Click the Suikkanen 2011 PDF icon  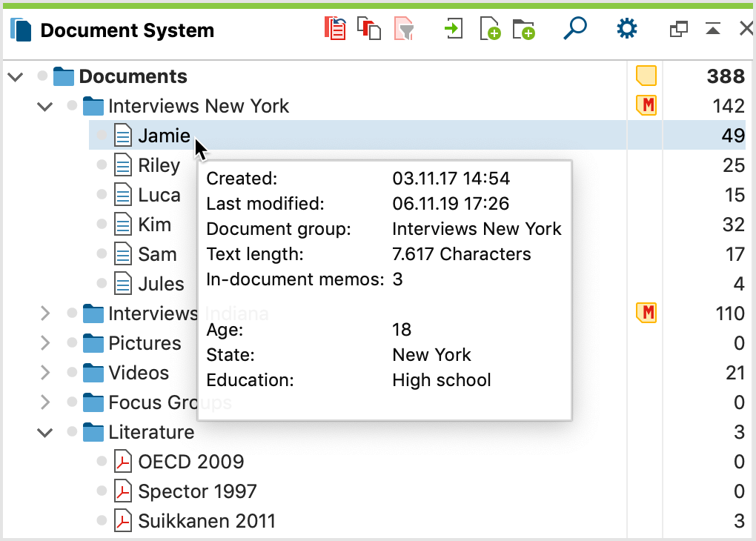[x=123, y=521]
